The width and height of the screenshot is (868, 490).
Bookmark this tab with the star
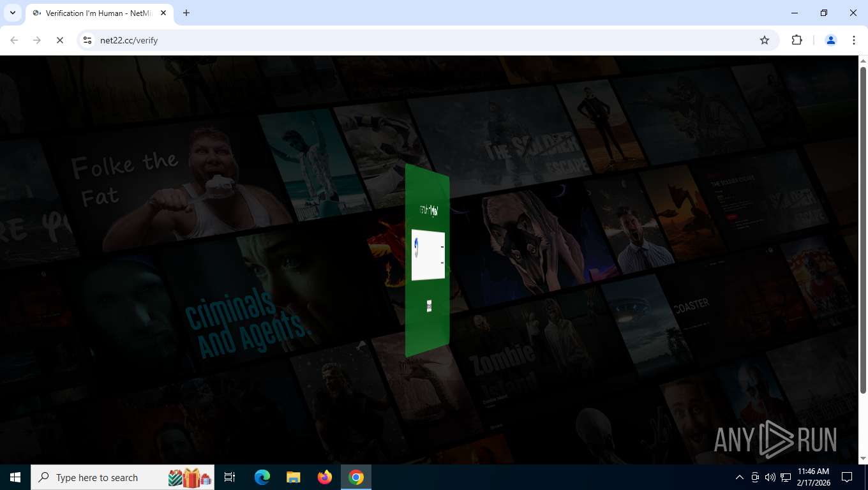(x=765, y=40)
